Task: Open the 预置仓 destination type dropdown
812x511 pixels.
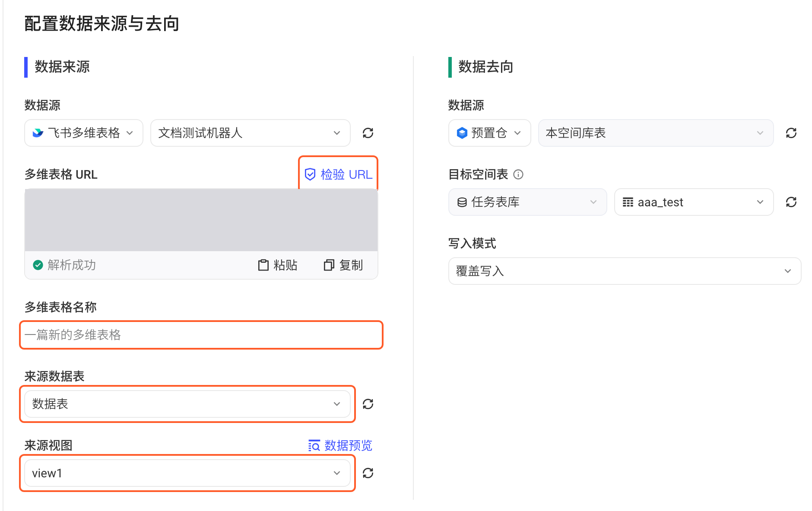Action: point(489,133)
